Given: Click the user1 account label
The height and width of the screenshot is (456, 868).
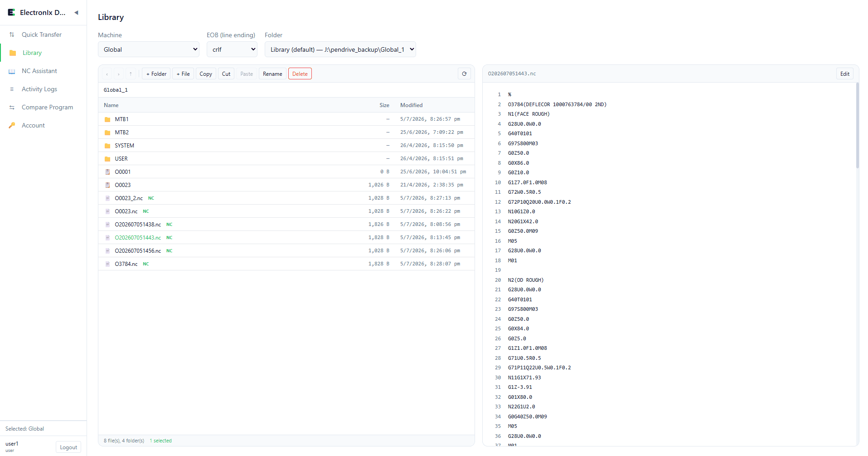Looking at the screenshot, I should coord(12,444).
